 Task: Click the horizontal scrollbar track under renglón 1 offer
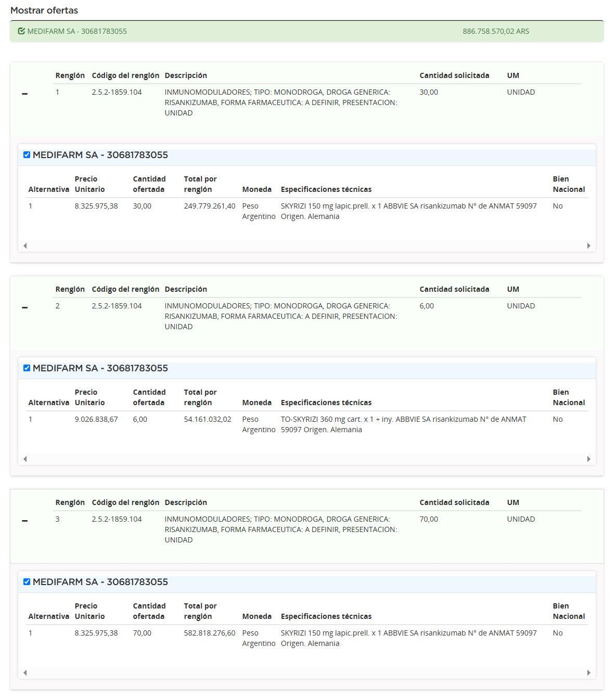pos(307,245)
